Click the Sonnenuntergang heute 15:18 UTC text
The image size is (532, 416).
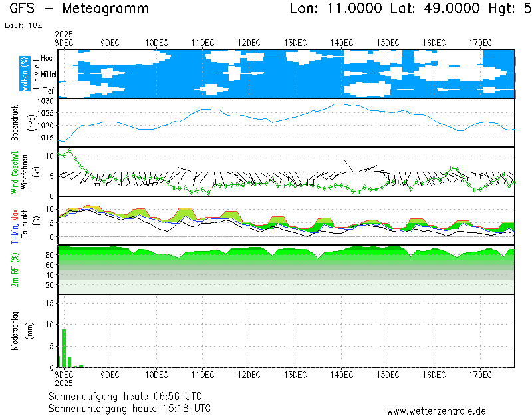(x=130, y=407)
